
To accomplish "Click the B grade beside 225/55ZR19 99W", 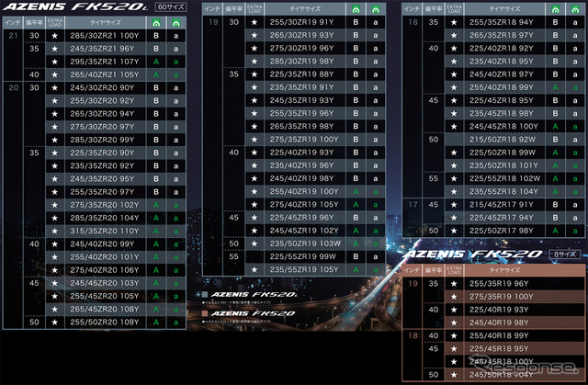I will (x=356, y=256).
